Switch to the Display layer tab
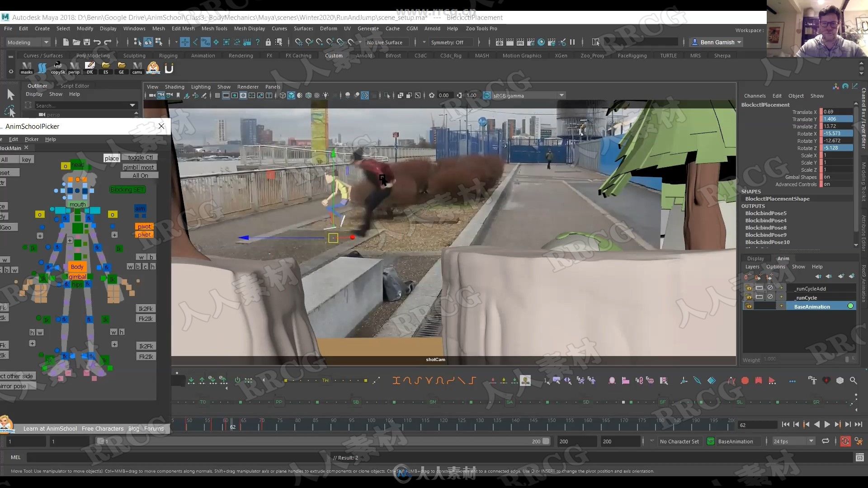The image size is (868, 488). pos(755,258)
